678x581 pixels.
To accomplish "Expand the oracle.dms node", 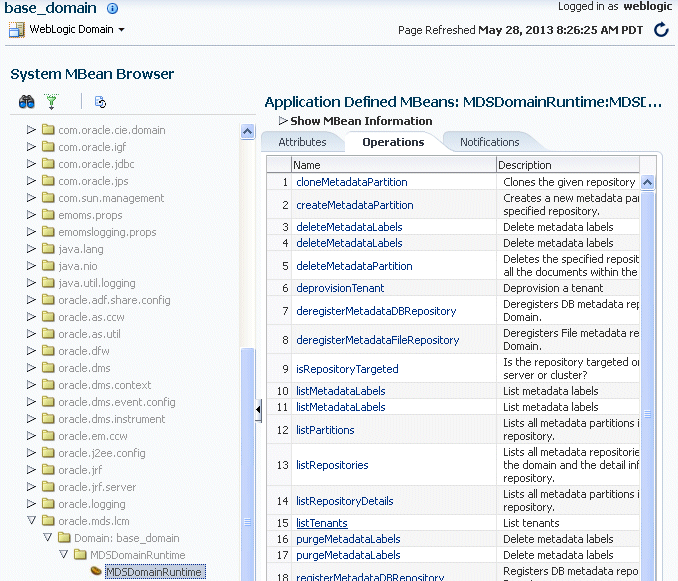I will (x=31, y=367).
